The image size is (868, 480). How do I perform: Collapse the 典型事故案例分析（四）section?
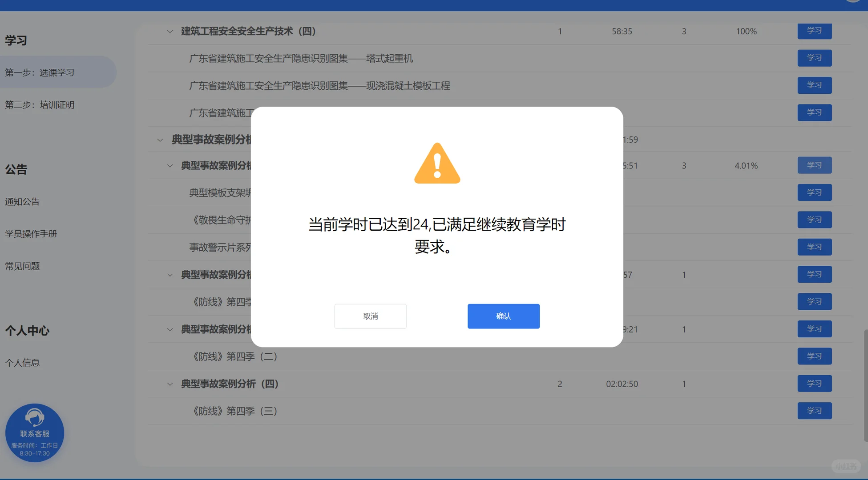pyautogui.click(x=170, y=384)
